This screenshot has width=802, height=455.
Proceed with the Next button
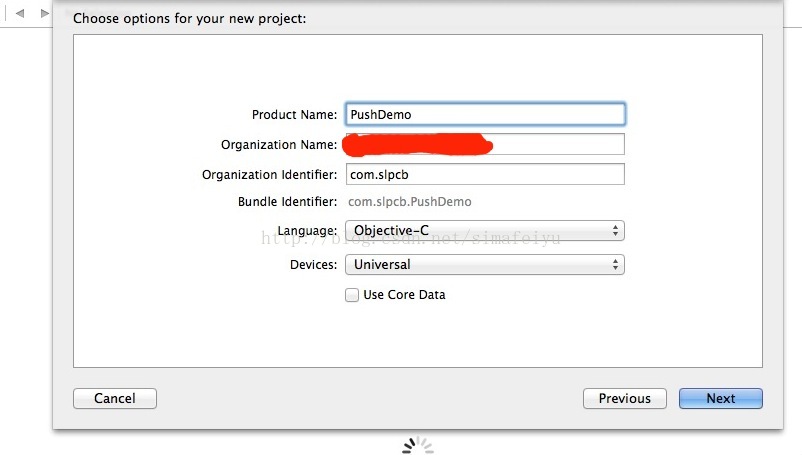click(721, 398)
